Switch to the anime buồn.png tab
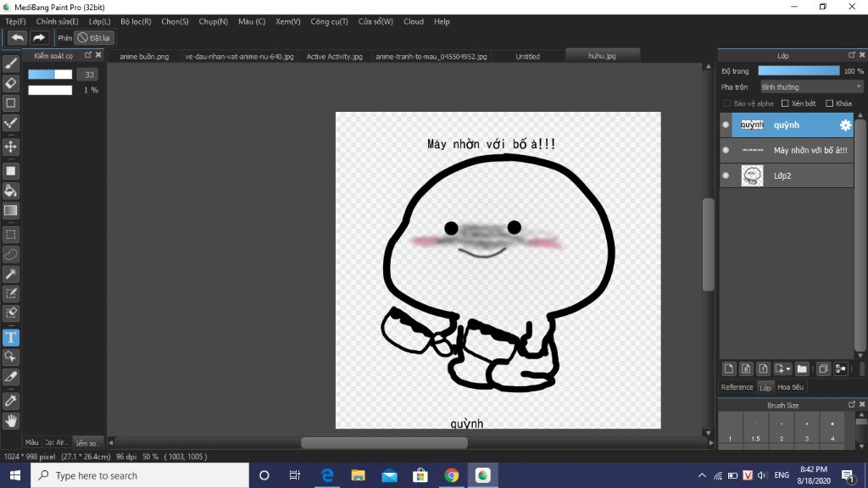 tap(144, 57)
